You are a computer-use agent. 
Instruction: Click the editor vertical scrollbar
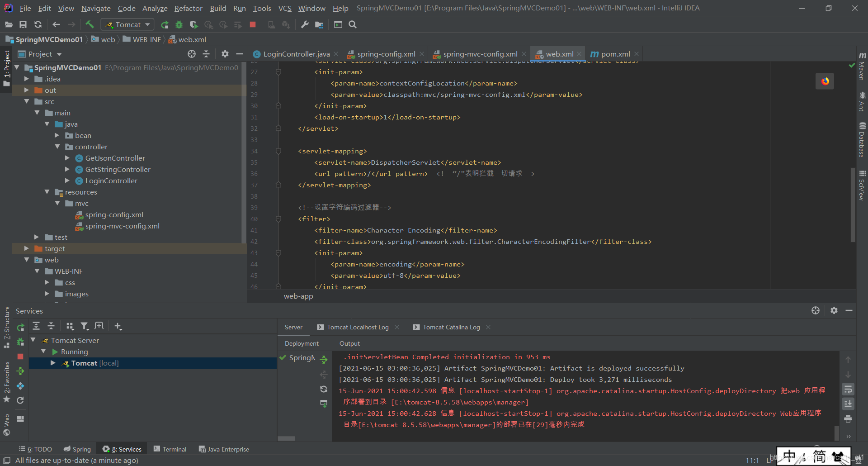click(853, 205)
